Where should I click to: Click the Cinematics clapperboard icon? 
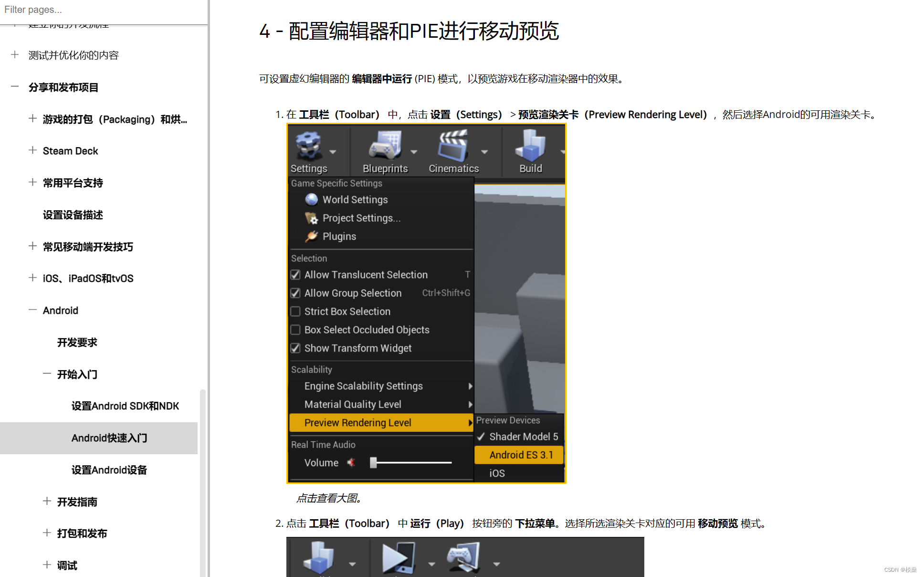coord(453,146)
